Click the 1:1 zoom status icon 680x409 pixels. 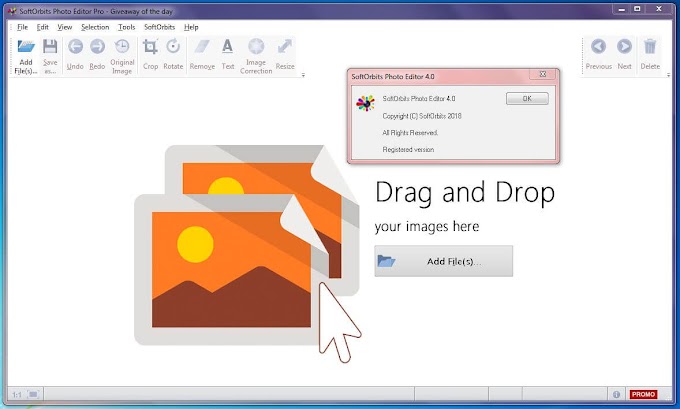[16, 395]
